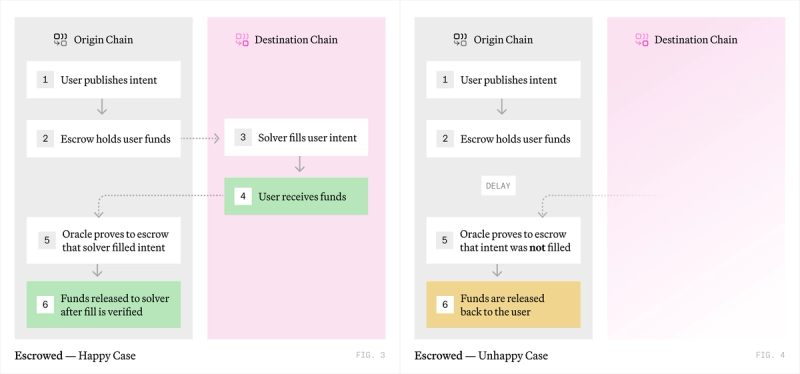Click the down arrow below step 1 in Happy Case
800x374 pixels.
102,107
